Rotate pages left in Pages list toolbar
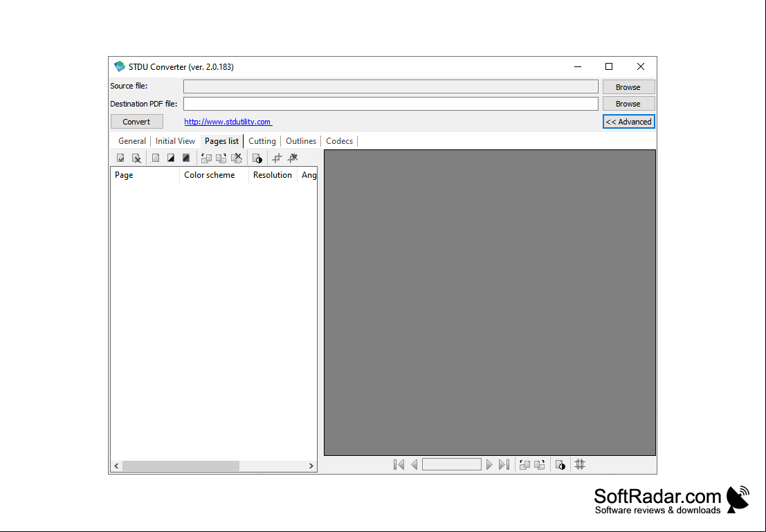 206,158
